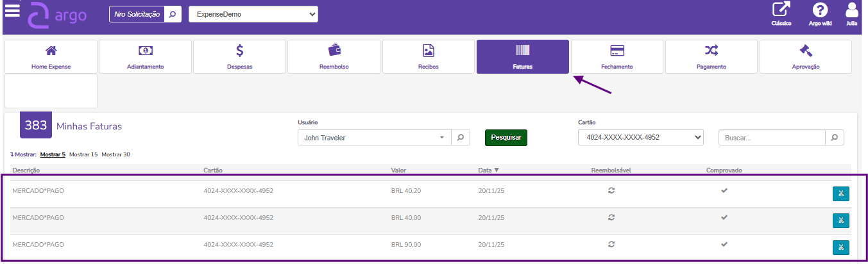Open the hamburger menu icon

coord(12,11)
